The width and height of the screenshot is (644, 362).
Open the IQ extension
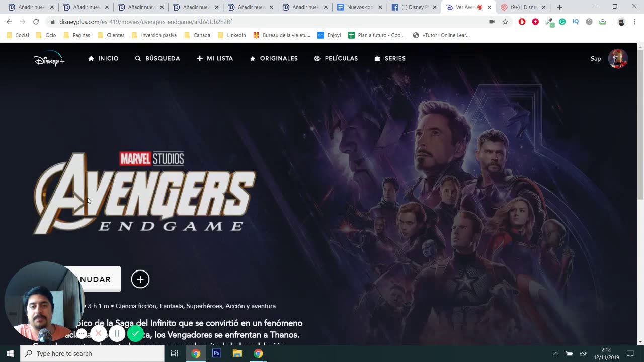(x=576, y=22)
